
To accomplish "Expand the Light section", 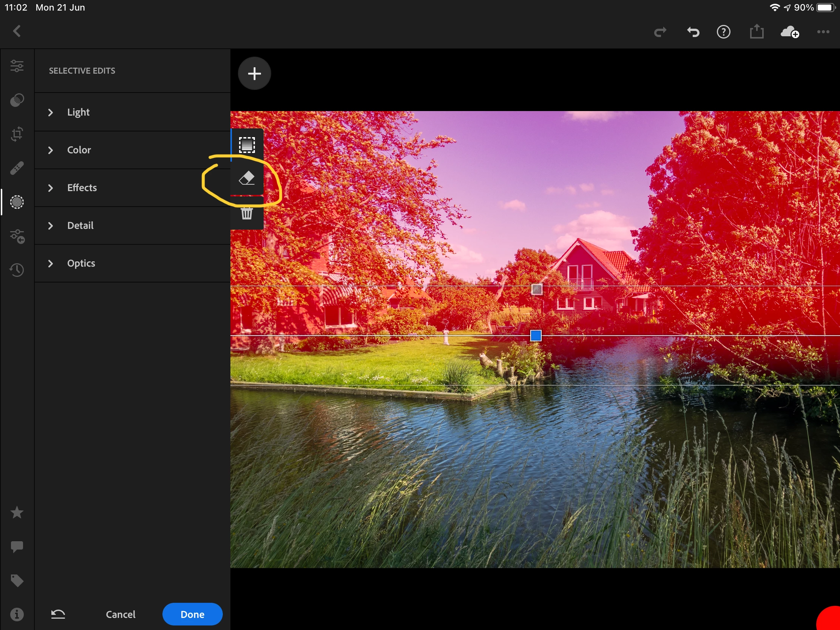I will tap(78, 113).
